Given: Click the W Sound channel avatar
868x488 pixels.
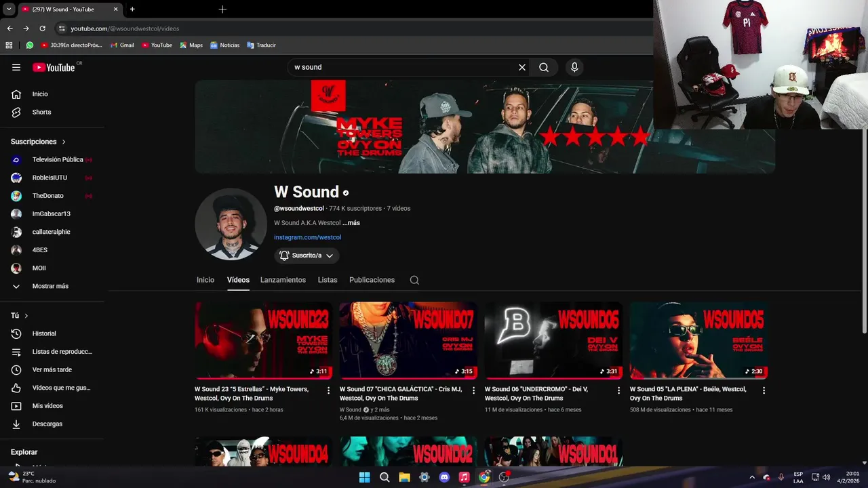Looking at the screenshot, I should pyautogui.click(x=231, y=224).
